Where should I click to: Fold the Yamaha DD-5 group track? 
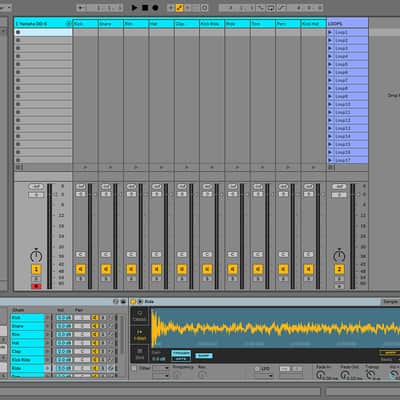tap(69, 24)
